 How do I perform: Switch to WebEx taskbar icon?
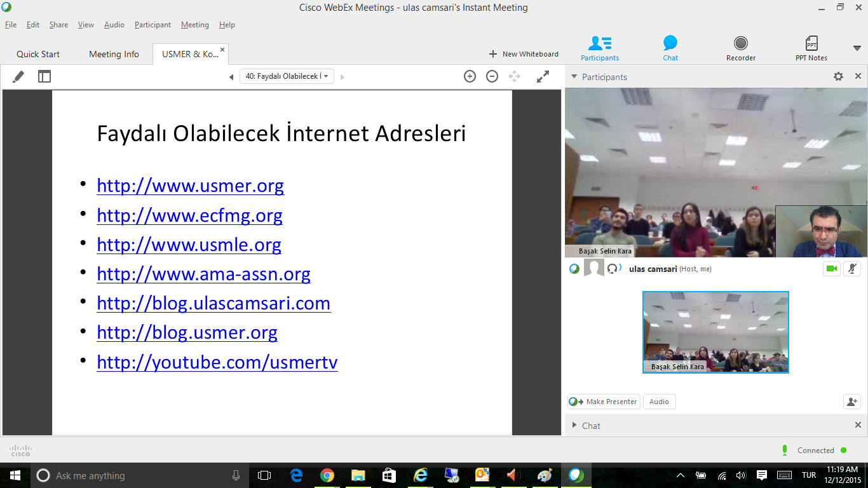pyautogui.click(x=576, y=475)
